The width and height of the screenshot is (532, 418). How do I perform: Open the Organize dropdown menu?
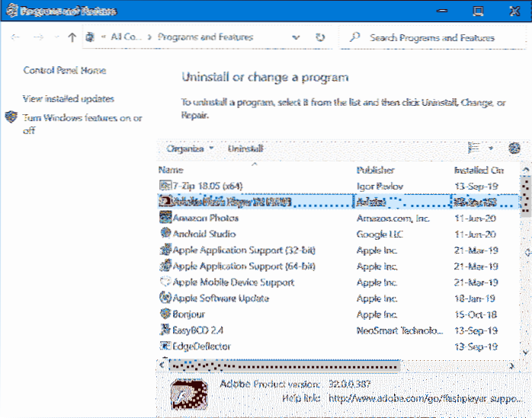190,149
